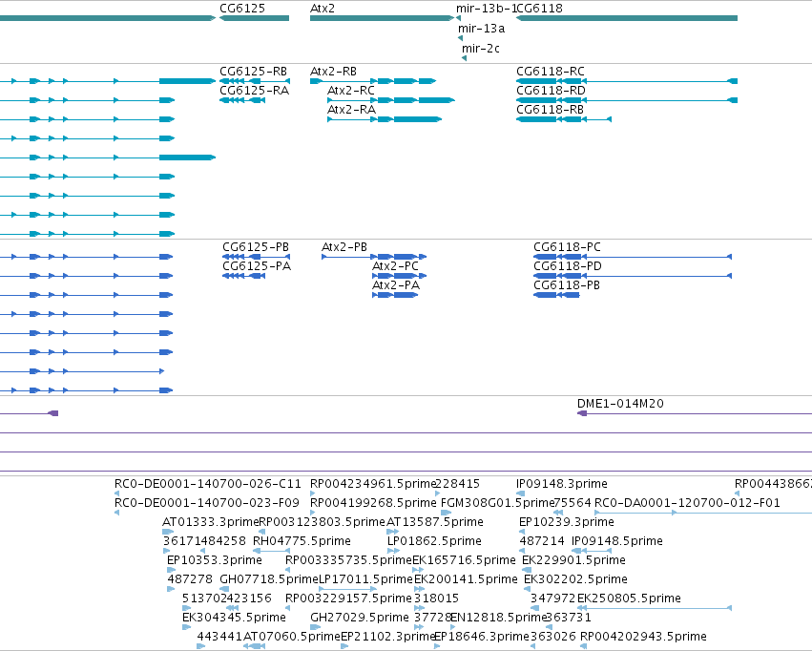Screen dimensions: 812x651
Task: Select protein CG6118-PD
Action: (633, 276)
